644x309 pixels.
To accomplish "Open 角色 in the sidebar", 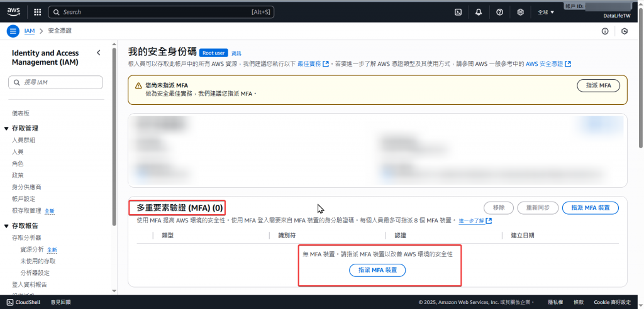I will point(18,164).
